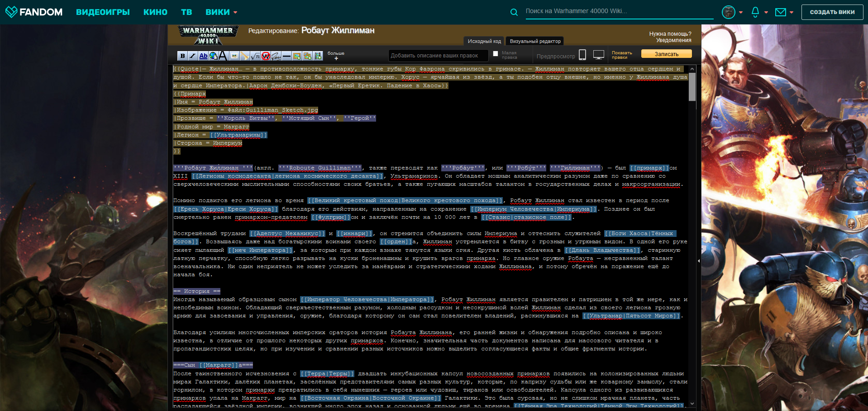The image size is (868, 411).
Task: Insert math formula square root icon
Action: pos(255,56)
